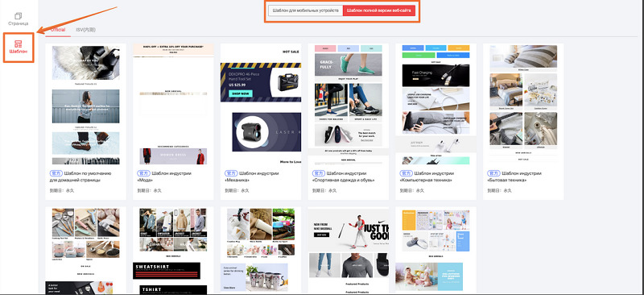644x295 pixels.
Task: Click the 官方 badge on «Мода» template
Action: (x=144, y=173)
